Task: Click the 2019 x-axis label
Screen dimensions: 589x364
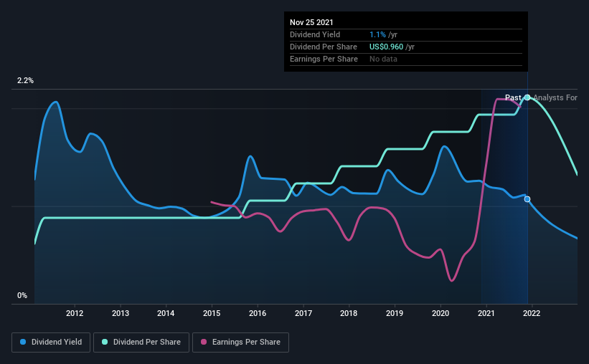Action: click(395, 313)
